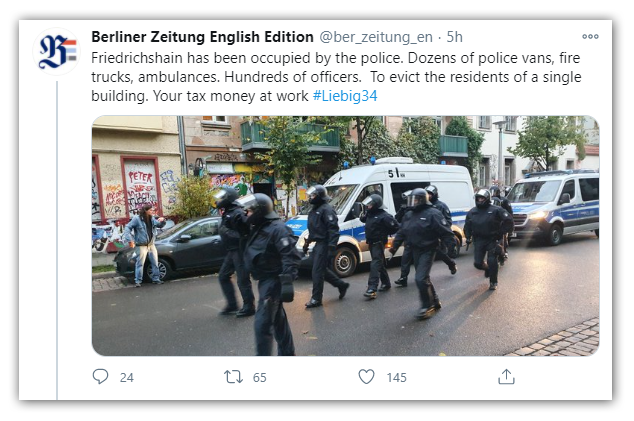Open the three-dot more options menu
The image size is (634, 421).
[x=590, y=36]
